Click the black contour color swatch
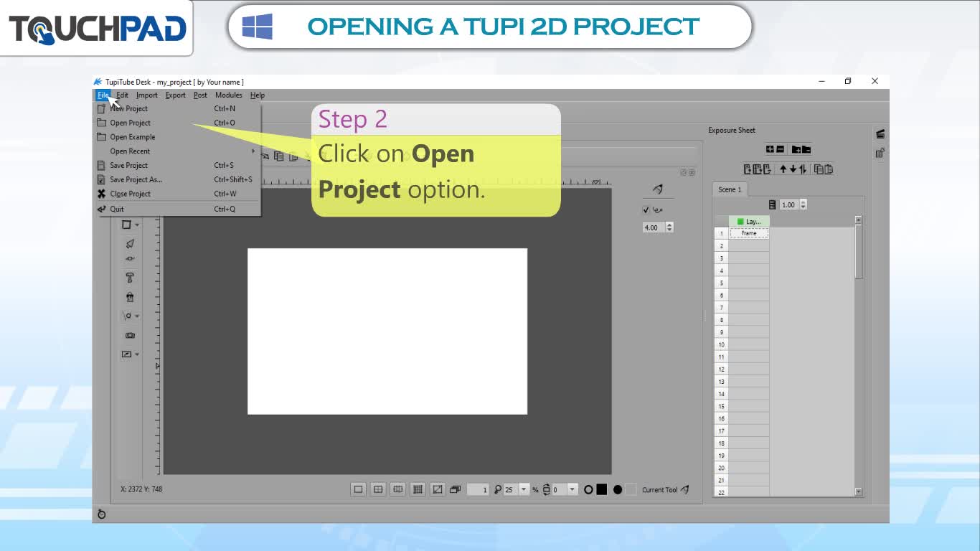This screenshot has width=980, height=551. (x=602, y=489)
